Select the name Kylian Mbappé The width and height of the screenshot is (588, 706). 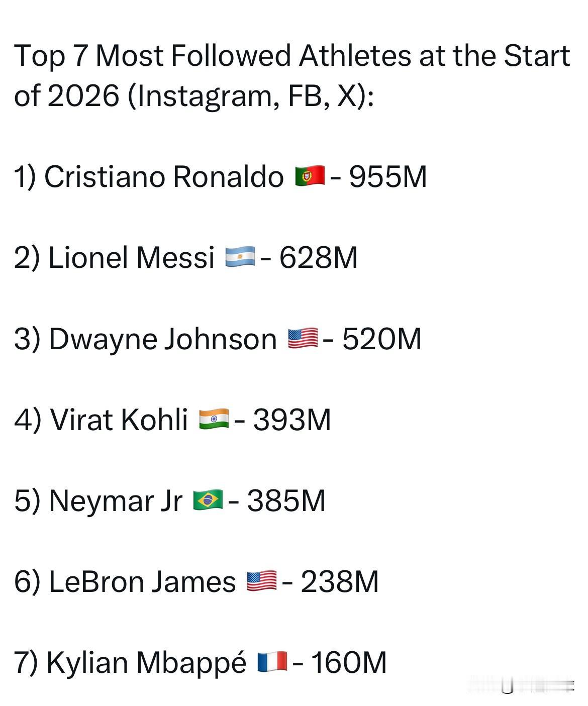[x=146, y=663]
